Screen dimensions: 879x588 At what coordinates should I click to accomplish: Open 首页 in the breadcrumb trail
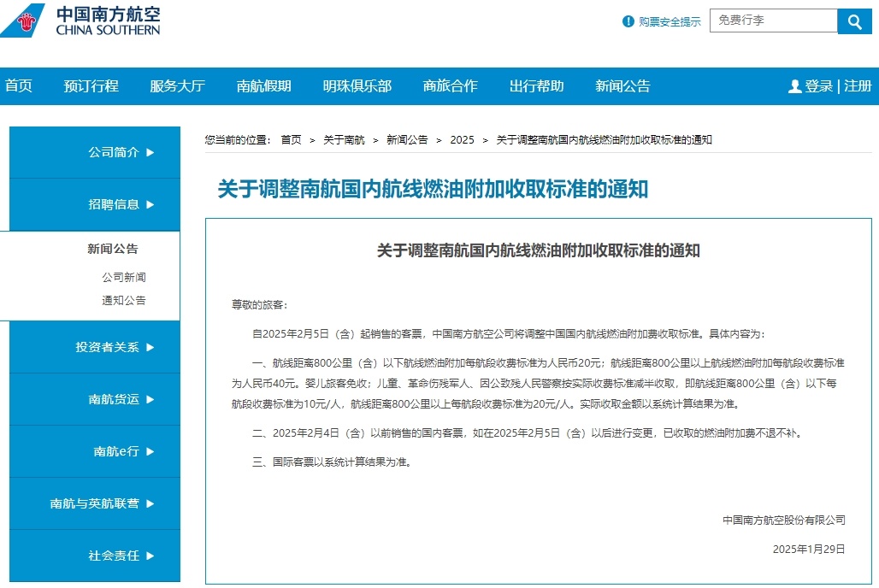(x=291, y=139)
